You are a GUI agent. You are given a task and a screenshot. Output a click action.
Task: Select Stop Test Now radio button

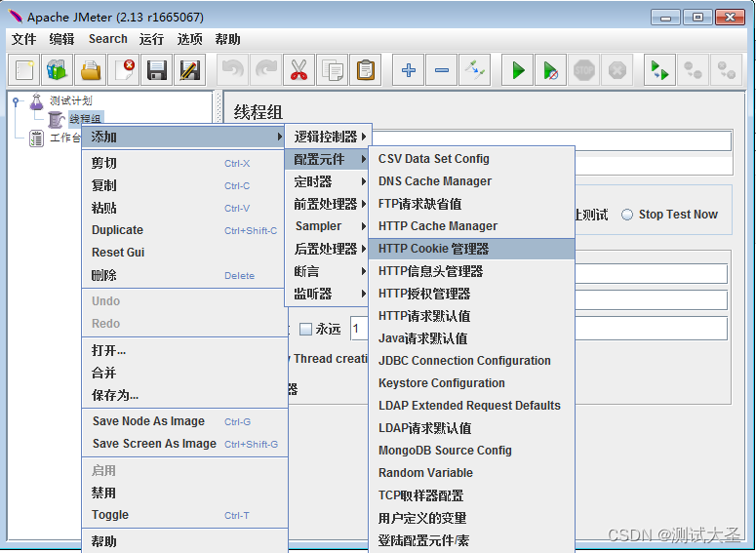point(627,215)
